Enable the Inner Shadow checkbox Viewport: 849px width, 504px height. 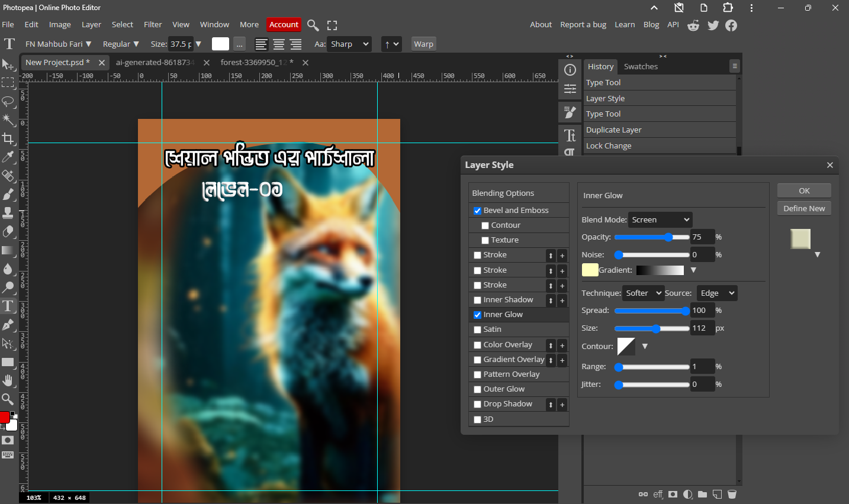click(477, 300)
